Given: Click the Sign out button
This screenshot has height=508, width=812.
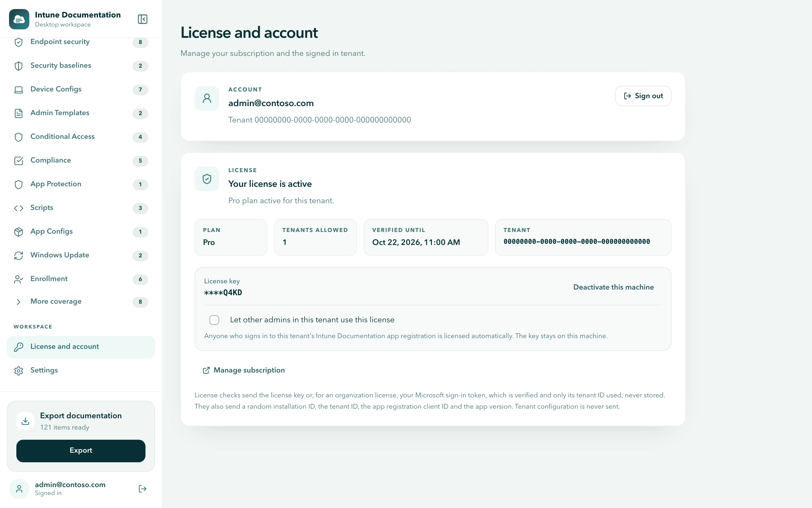Looking at the screenshot, I should click(x=643, y=96).
